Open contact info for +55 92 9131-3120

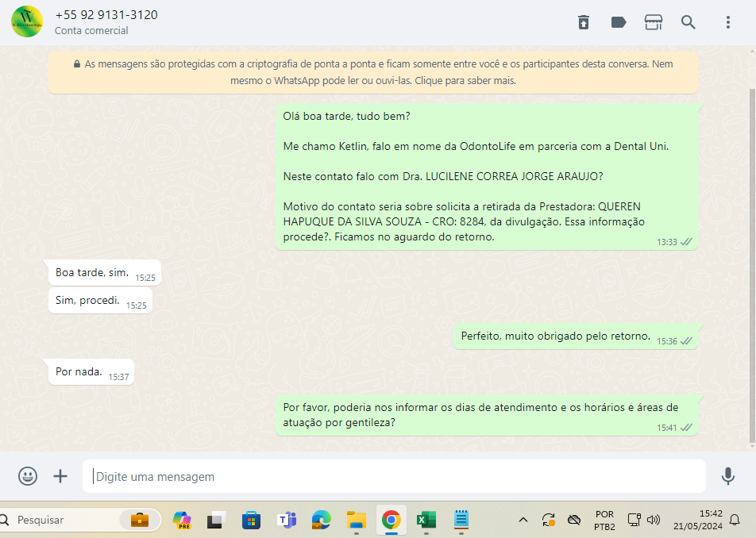106,15
